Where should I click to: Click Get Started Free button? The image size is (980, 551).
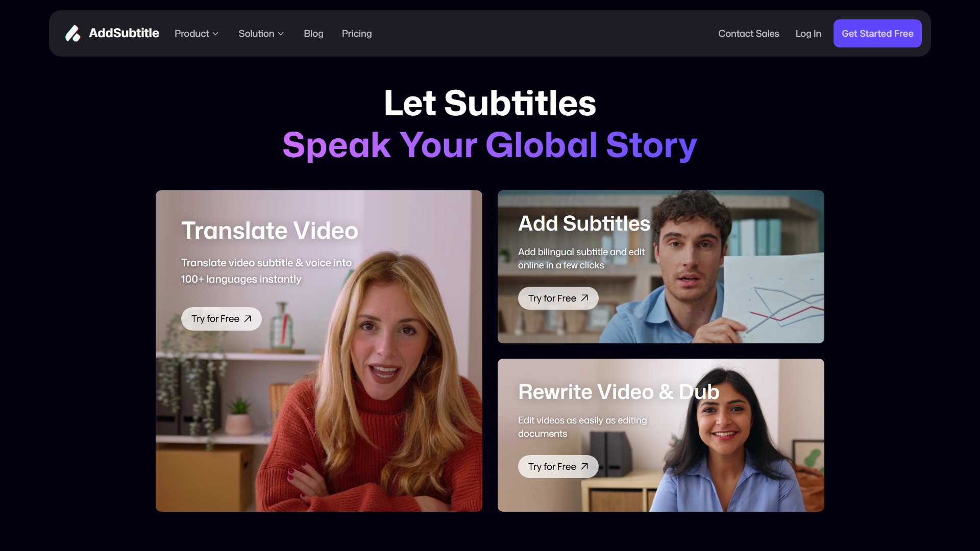tap(877, 34)
